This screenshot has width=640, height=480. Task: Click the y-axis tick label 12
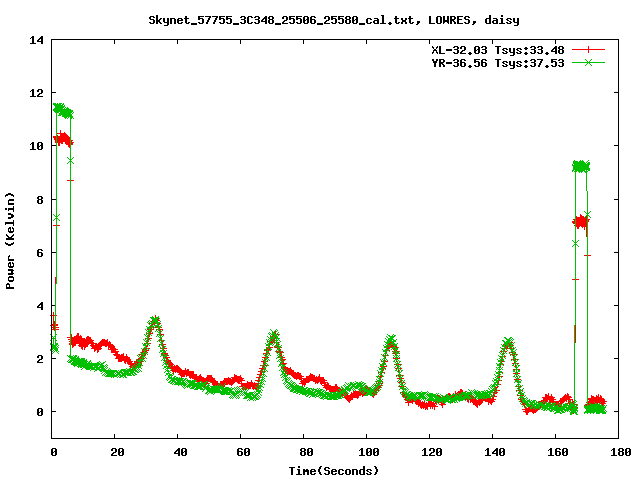[x=36, y=93]
